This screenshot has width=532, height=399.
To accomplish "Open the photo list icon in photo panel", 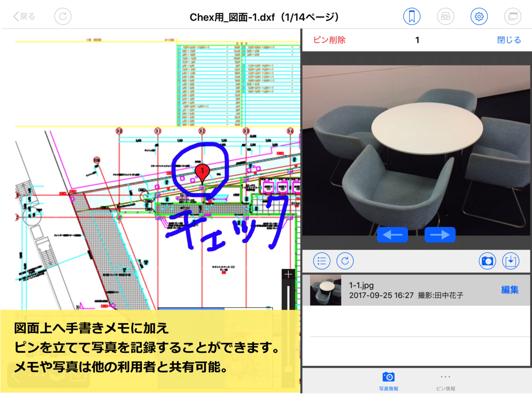I will (321, 260).
